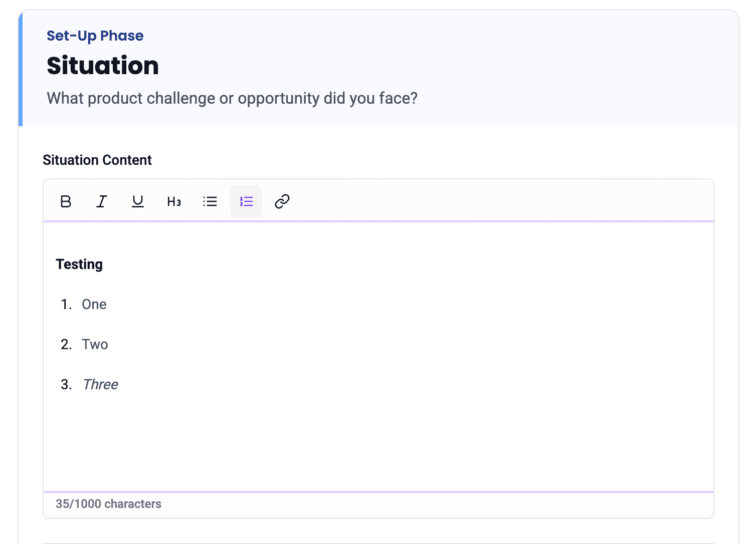
Task: Click the italic list item Three
Action: [x=101, y=385]
